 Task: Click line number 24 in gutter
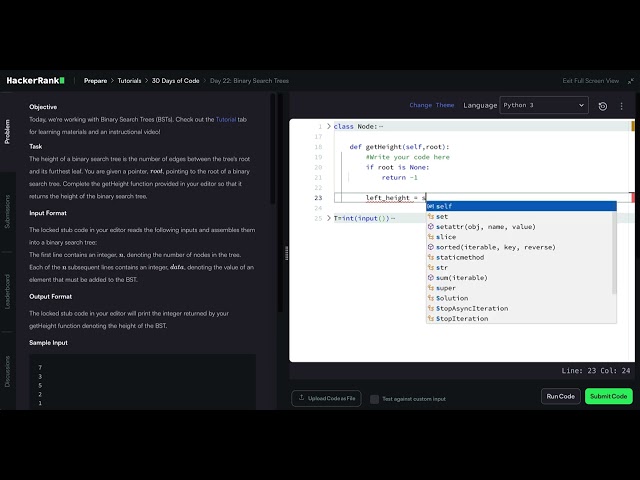coord(318,208)
